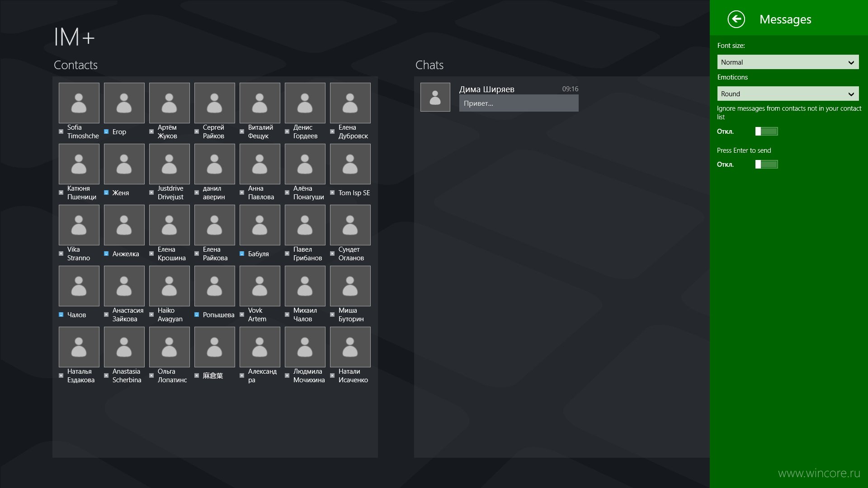868x488 pixels.
Task: Open Елена Дубровск contact avatar
Action: pyautogui.click(x=350, y=103)
